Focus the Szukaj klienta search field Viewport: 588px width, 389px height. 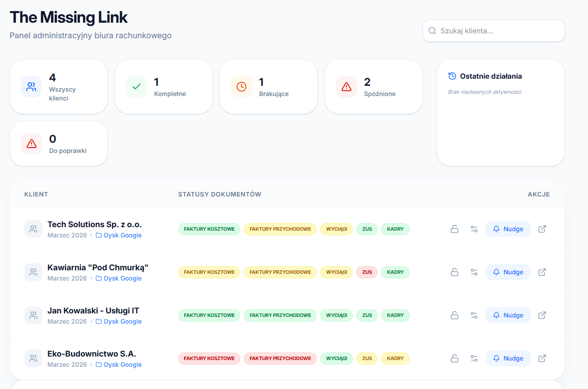494,31
